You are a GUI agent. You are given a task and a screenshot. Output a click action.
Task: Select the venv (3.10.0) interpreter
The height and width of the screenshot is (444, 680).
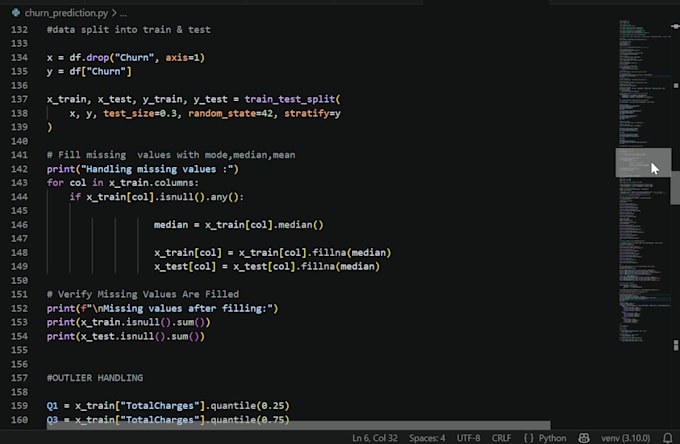(x=626, y=438)
